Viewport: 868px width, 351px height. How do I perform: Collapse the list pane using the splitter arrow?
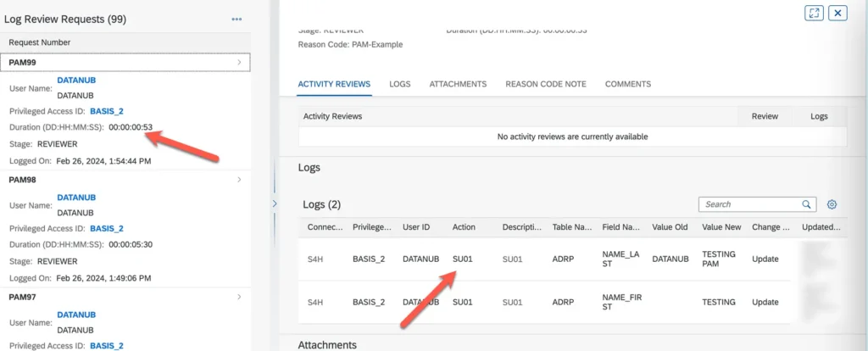pyautogui.click(x=274, y=203)
